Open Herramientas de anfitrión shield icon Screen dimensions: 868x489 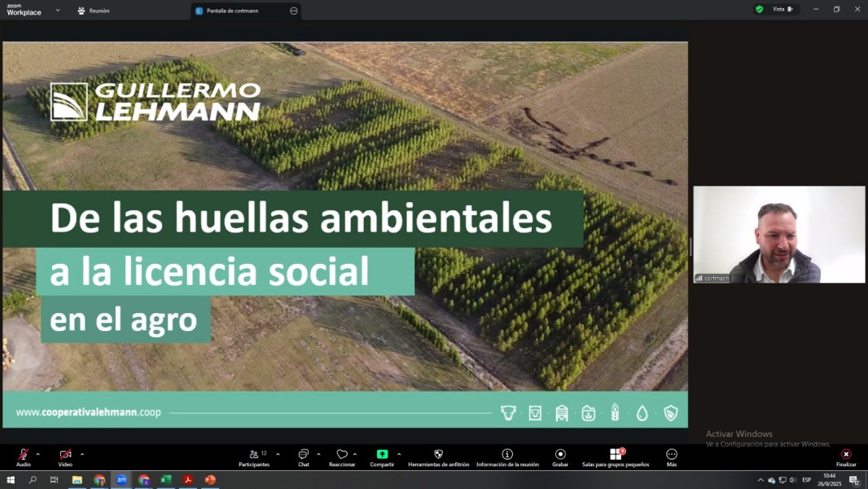[x=438, y=455]
